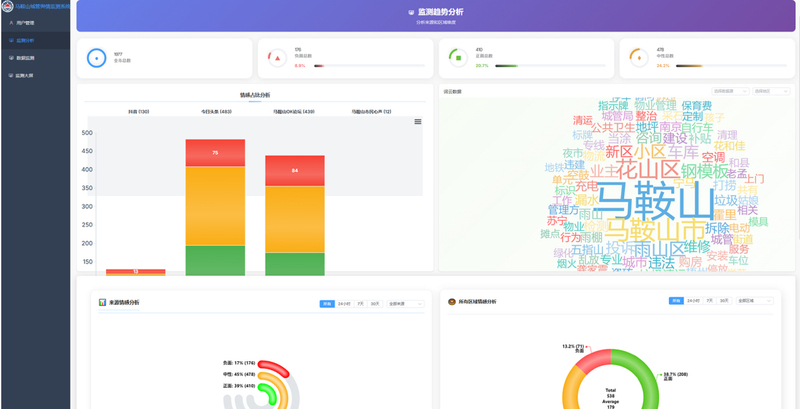Image resolution: width=800 pixels, height=409 pixels.
Task: Click the brown icon beside 所在区域情感分析
Action: click(x=452, y=301)
